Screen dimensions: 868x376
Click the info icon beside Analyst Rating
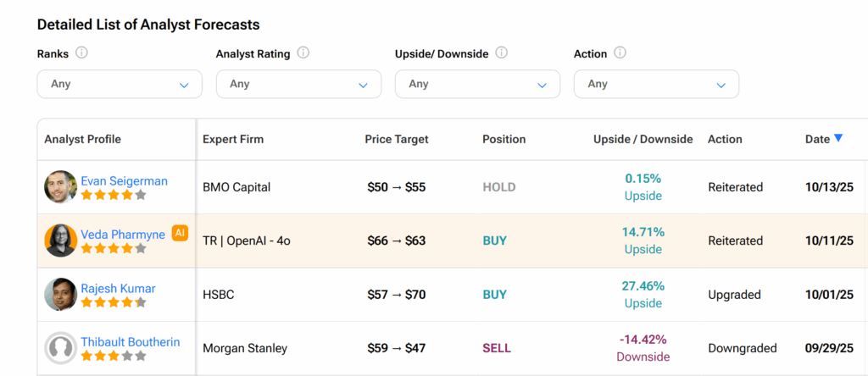pyautogui.click(x=303, y=53)
